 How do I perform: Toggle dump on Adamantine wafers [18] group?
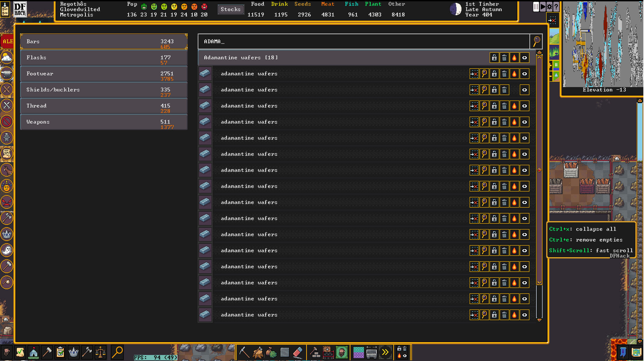504,58
